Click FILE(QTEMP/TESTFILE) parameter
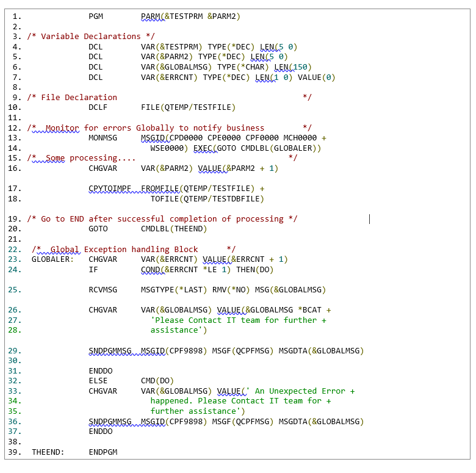Screen dimensions: 476x473 [188, 107]
